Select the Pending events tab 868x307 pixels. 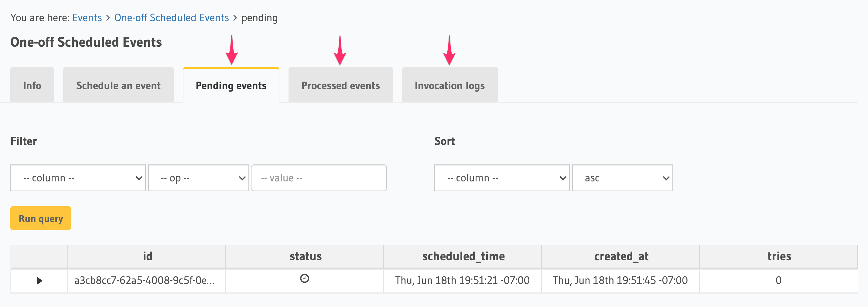pos(231,86)
